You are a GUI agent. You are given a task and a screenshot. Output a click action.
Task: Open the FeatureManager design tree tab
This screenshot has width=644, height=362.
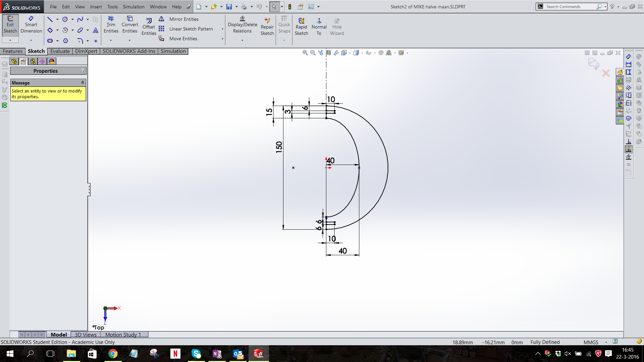[14, 61]
